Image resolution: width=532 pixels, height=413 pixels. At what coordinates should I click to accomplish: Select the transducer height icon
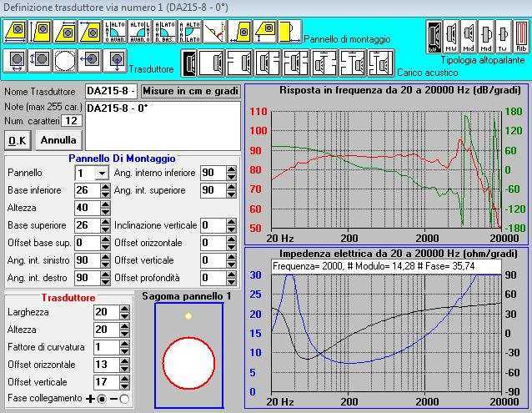40,61
